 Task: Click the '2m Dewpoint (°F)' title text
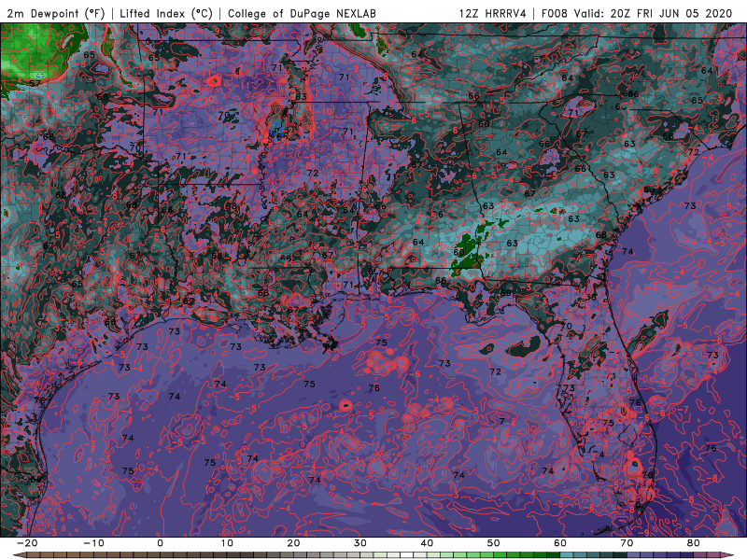pyautogui.click(x=55, y=13)
